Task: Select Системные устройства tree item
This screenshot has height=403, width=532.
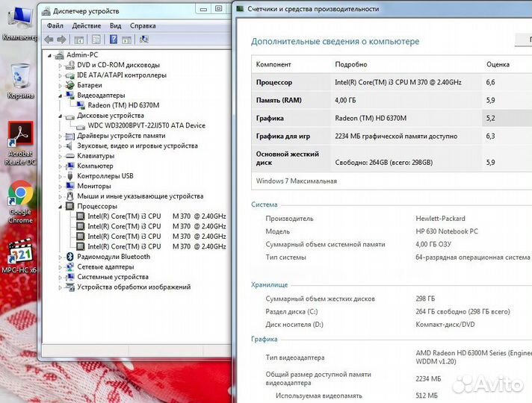Action: pos(113,277)
